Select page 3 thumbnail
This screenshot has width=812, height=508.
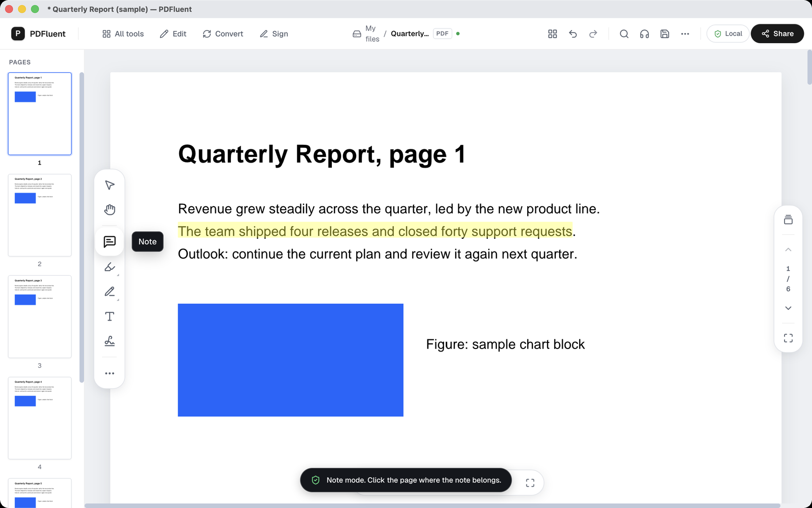tap(40, 316)
